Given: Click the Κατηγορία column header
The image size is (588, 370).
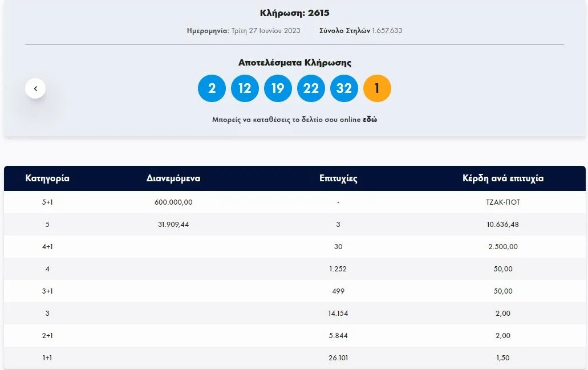Looking at the screenshot, I should 46,178.
